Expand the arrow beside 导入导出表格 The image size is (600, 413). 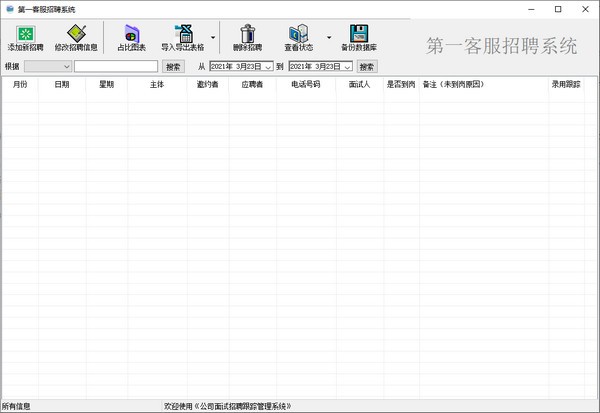coord(212,38)
